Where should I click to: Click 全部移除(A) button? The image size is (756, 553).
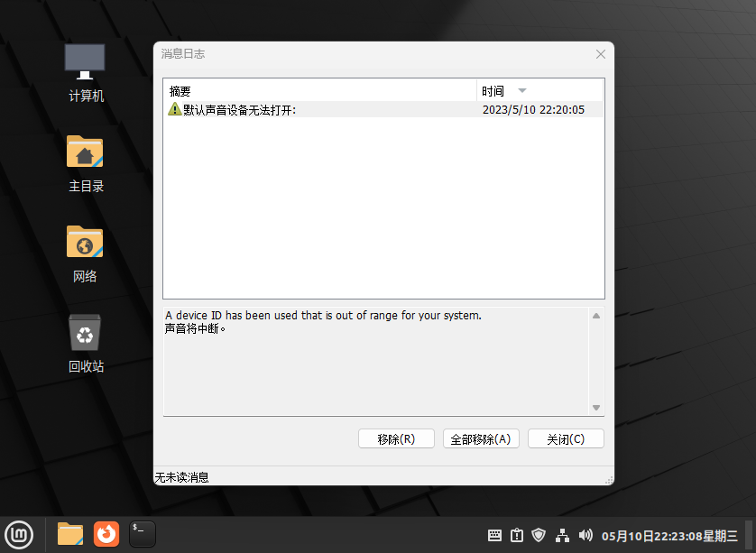pyautogui.click(x=481, y=438)
